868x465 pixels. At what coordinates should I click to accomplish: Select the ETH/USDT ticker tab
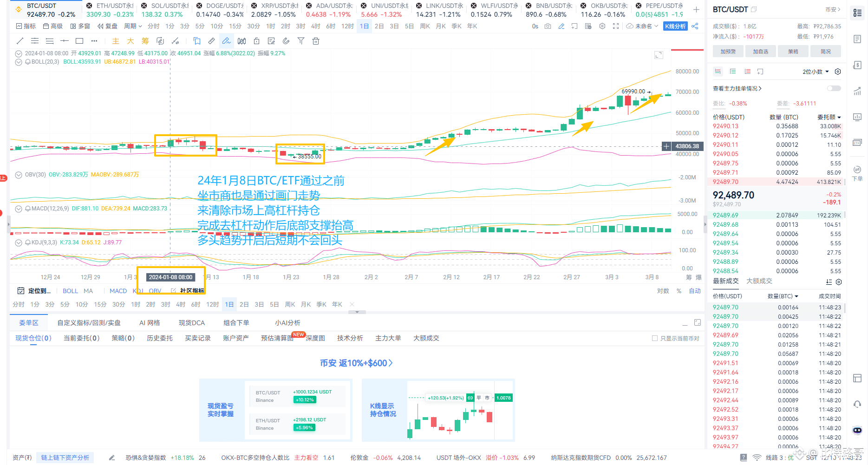click(110, 10)
